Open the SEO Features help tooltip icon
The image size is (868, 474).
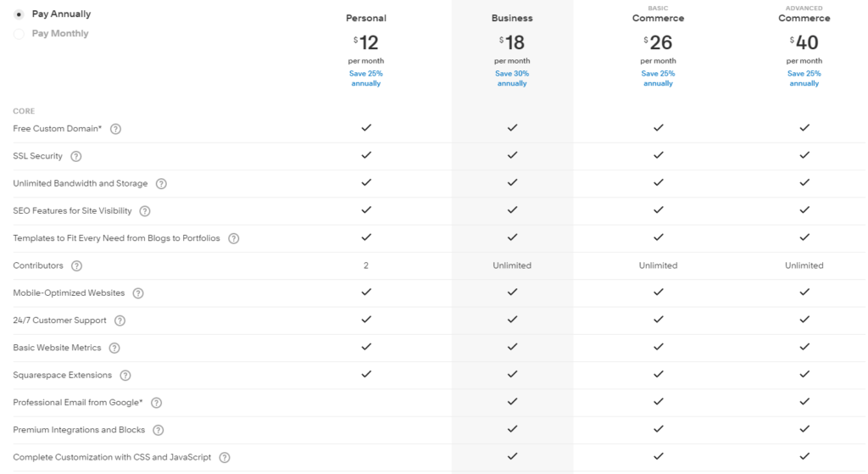click(144, 211)
